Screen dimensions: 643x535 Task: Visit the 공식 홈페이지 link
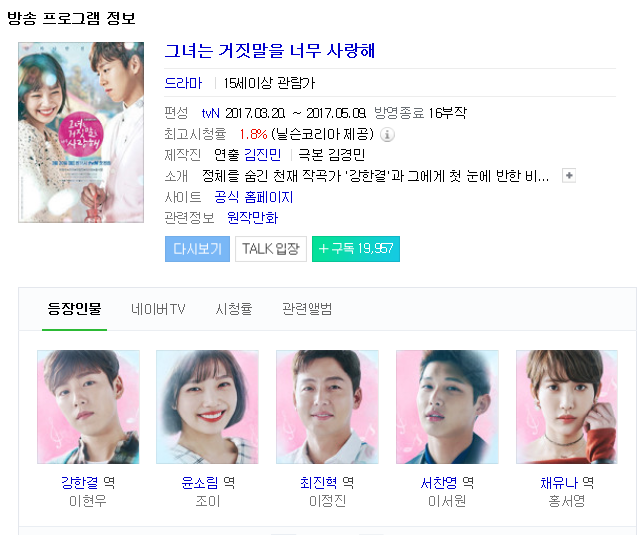[253, 197]
